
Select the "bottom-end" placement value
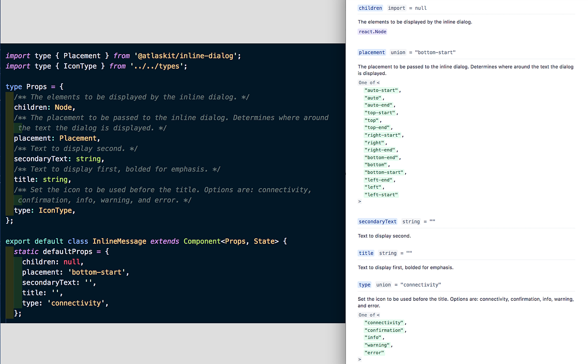pyautogui.click(x=381, y=157)
